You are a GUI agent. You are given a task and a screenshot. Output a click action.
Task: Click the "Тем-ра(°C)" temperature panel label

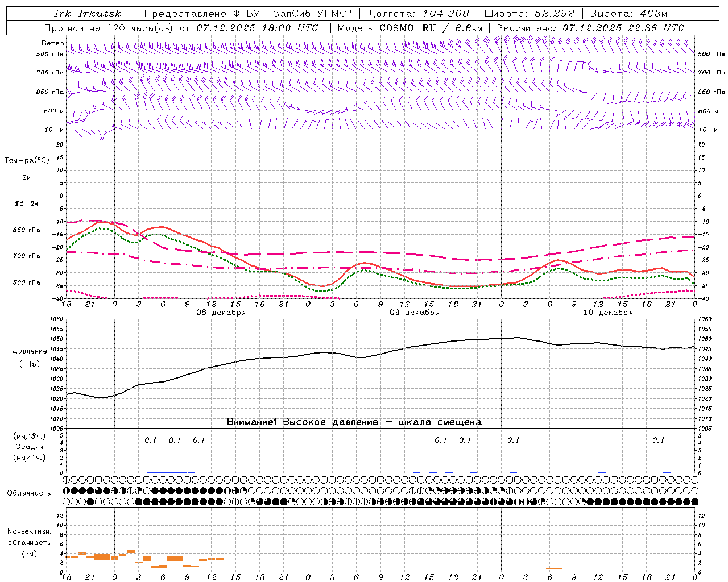(x=27, y=161)
